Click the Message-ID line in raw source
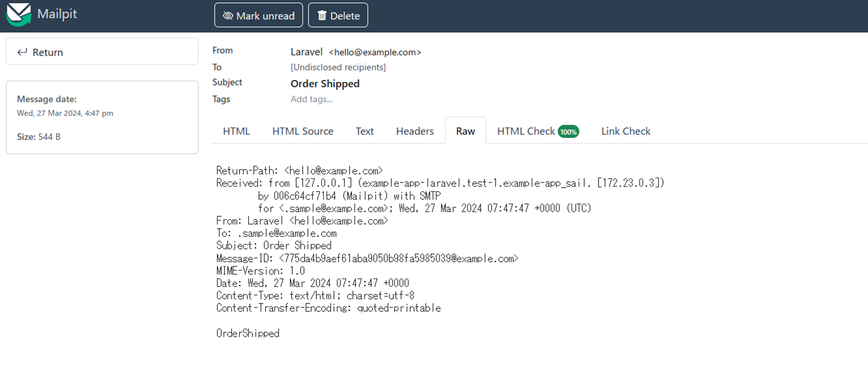Image resolution: width=868 pixels, height=365 pixels. 367,258
